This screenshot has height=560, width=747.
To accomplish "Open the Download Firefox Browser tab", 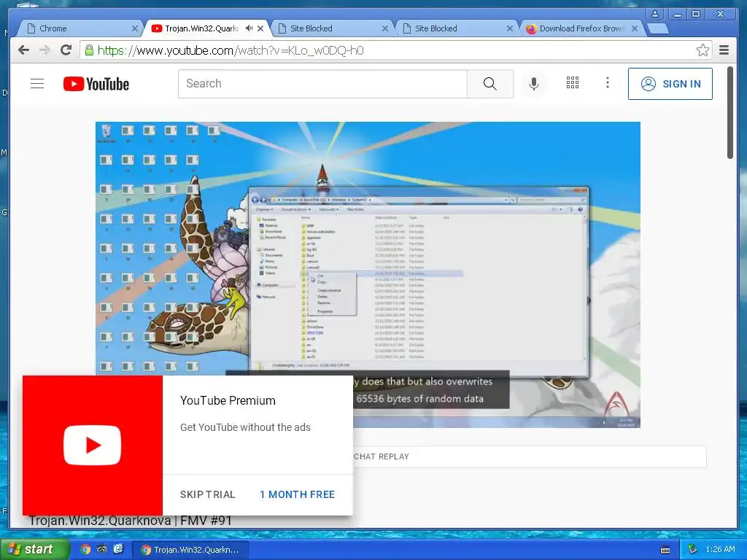I will coord(581,28).
